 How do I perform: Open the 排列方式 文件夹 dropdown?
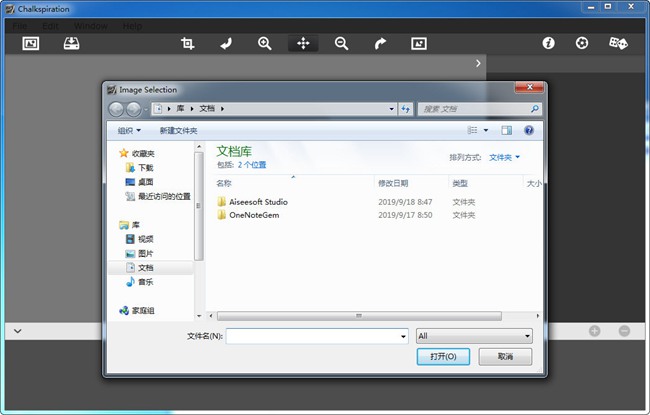point(504,157)
